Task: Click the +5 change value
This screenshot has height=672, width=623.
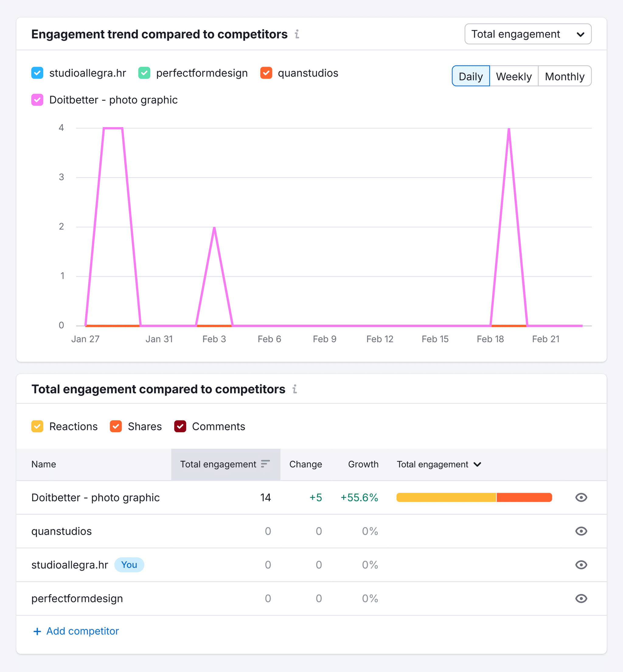Action: (315, 497)
